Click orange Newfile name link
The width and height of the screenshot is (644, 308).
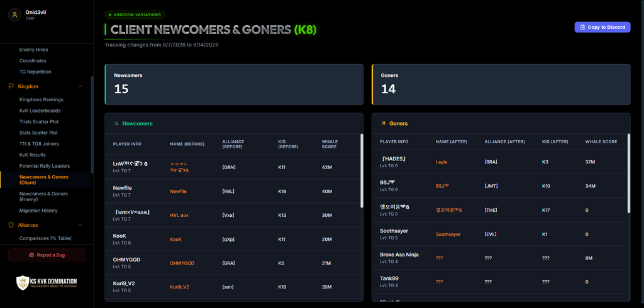[x=178, y=191]
